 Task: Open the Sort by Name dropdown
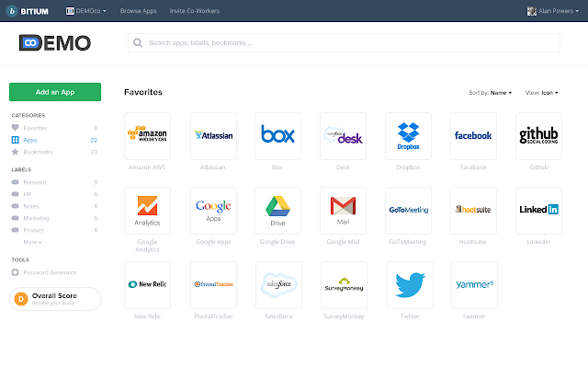[x=490, y=93]
